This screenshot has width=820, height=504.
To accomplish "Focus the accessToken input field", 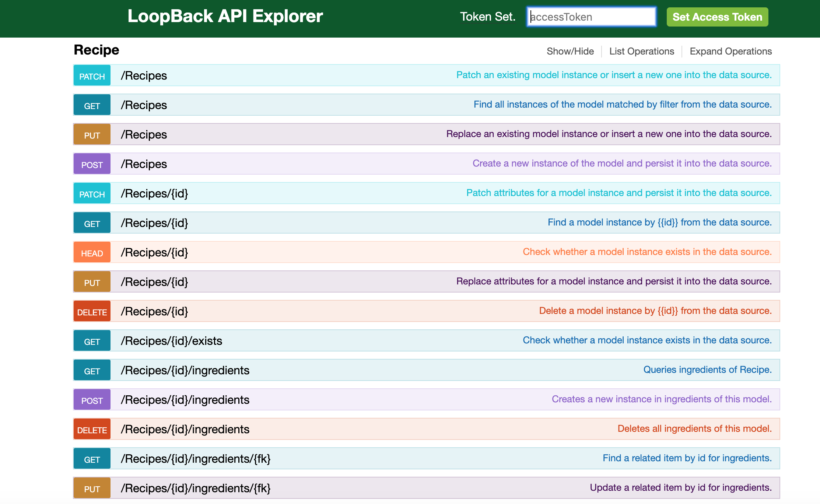I will (x=591, y=17).
